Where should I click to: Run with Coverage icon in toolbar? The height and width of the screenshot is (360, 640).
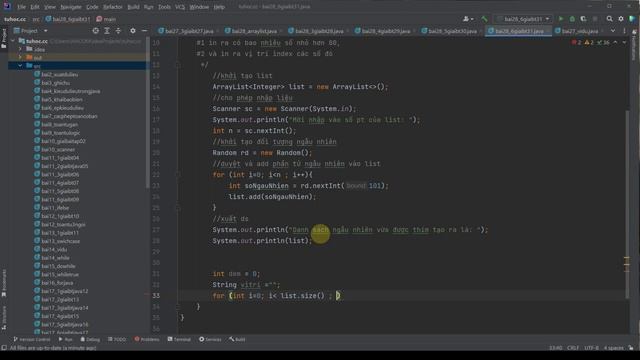pos(583,19)
